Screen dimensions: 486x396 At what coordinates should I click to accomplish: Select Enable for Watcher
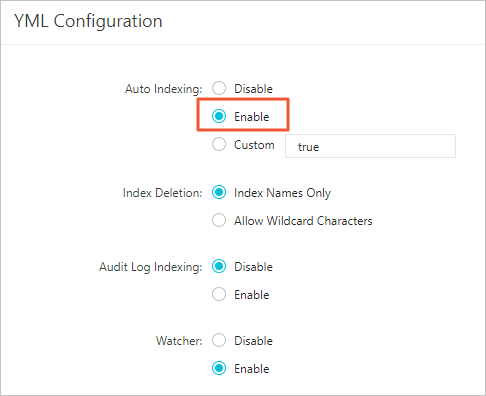click(219, 368)
